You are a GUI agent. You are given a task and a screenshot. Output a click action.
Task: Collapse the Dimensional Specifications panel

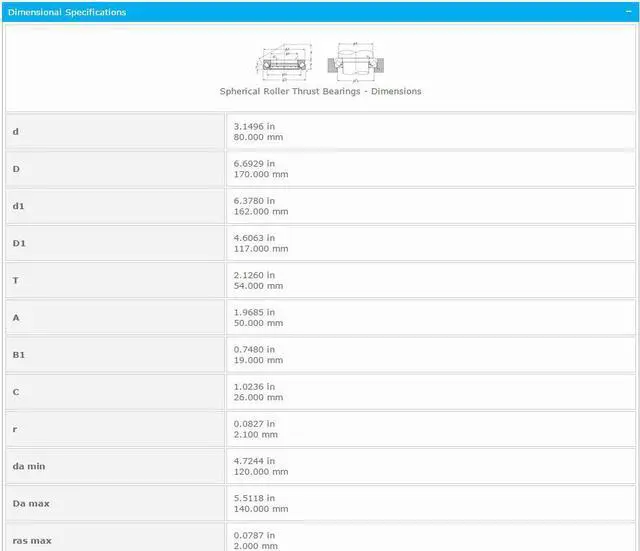pyautogui.click(x=626, y=12)
